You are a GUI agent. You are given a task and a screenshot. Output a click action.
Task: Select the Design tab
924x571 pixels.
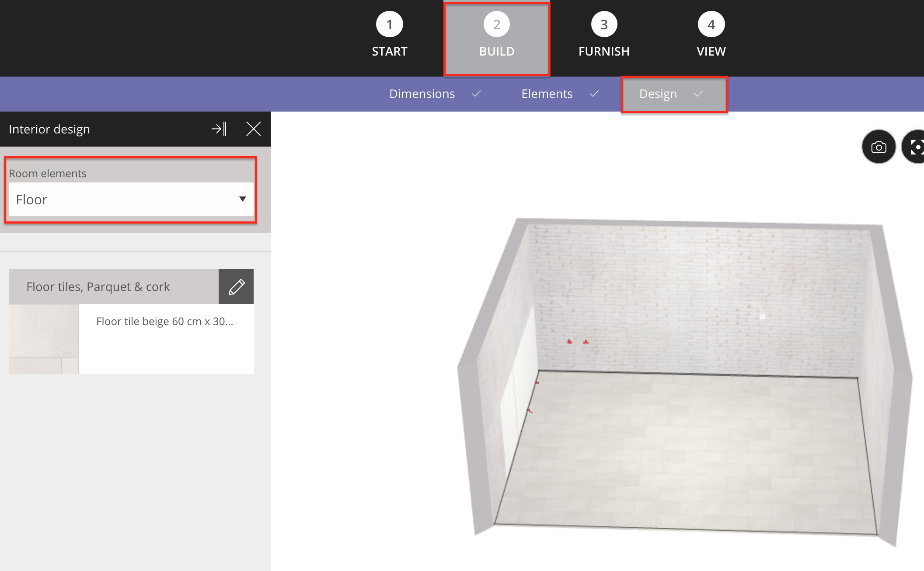click(658, 94)
